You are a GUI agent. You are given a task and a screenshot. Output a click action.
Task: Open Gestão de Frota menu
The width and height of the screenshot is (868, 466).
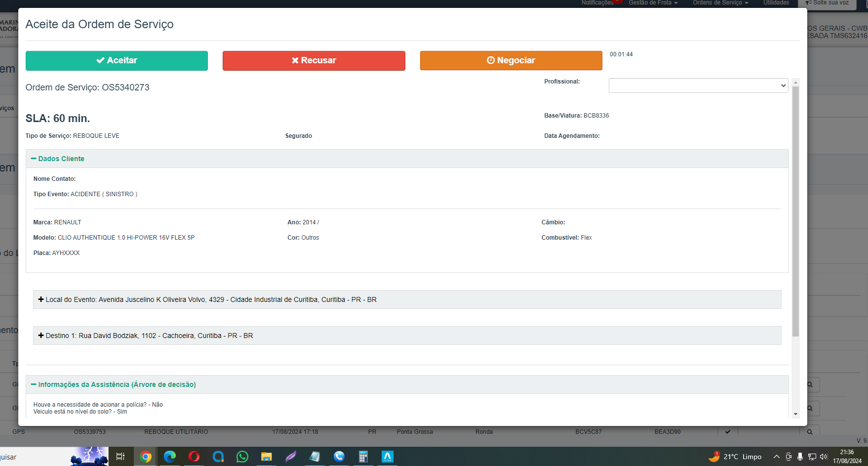tap(653, 3)
